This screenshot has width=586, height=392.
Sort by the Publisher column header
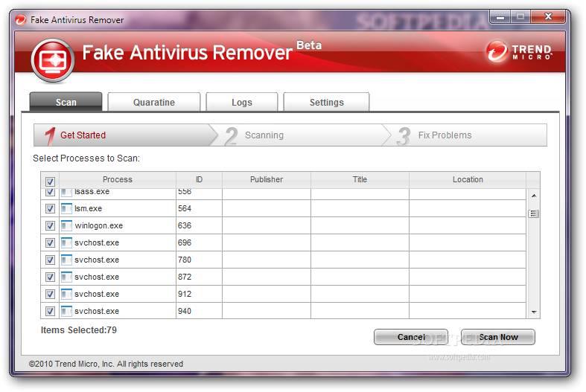click(x=267, y=179)
